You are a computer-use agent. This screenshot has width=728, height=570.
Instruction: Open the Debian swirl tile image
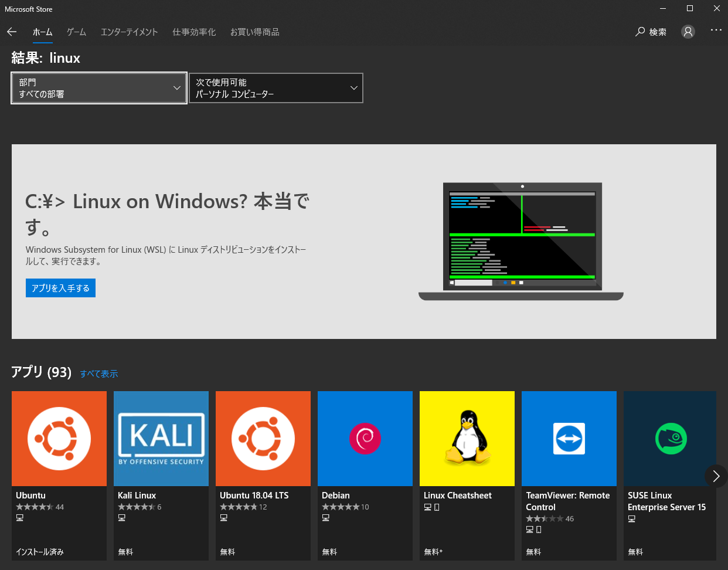point(365,439)
